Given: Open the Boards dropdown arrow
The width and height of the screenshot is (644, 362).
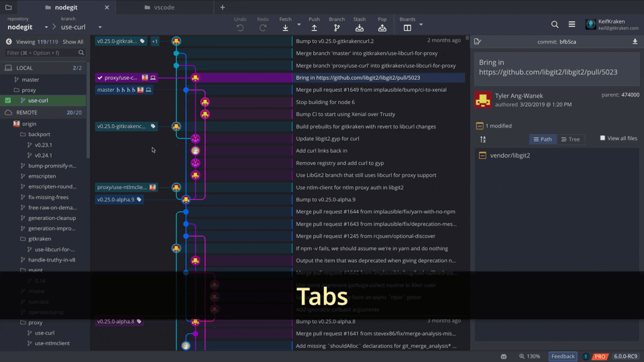Looking at the screenshot, I should (421, 25).
